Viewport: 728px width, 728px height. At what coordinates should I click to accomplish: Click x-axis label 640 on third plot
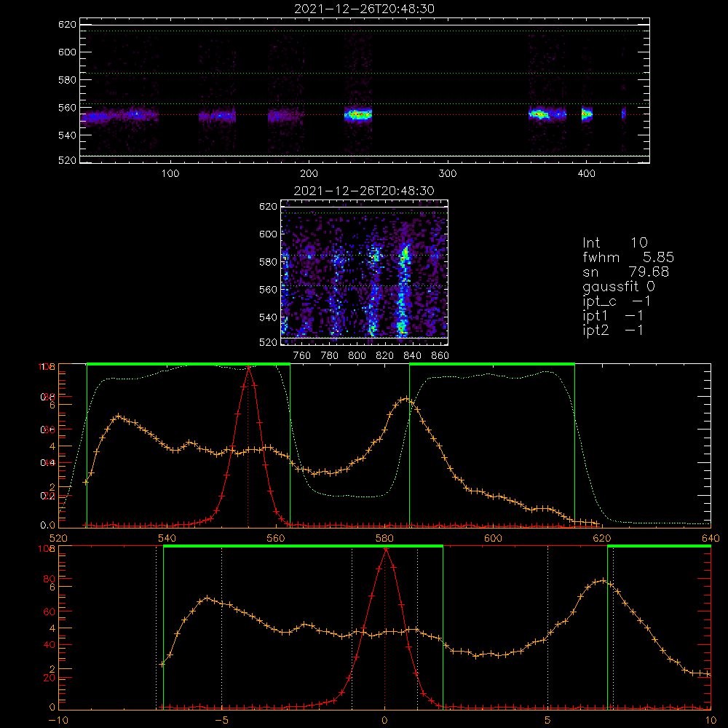(711, 538)
